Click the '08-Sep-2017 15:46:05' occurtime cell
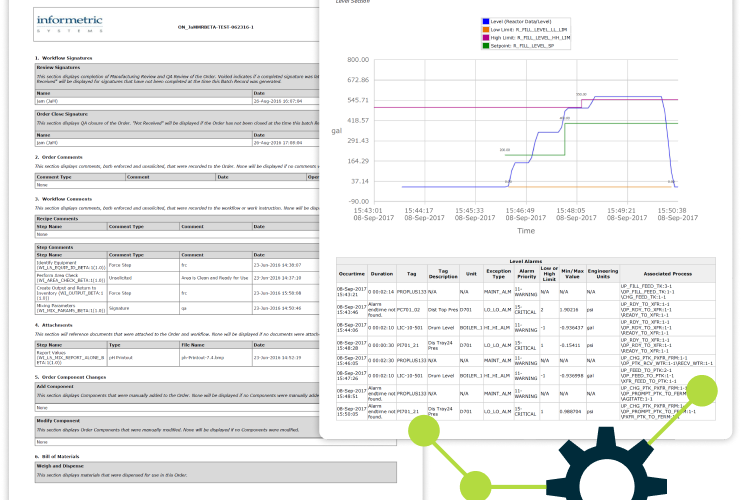The width and height of the screenshot is (741, 500). (x=352, y=361)
